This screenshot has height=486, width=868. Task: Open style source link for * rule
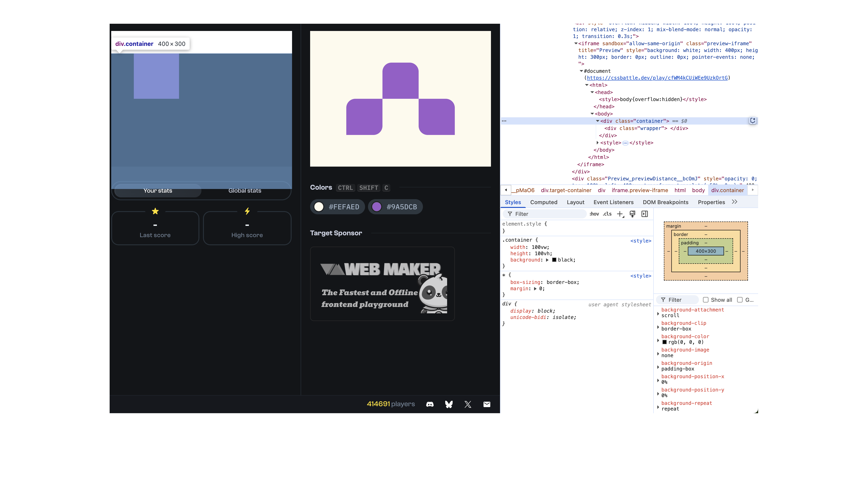[x=641, y=276]
